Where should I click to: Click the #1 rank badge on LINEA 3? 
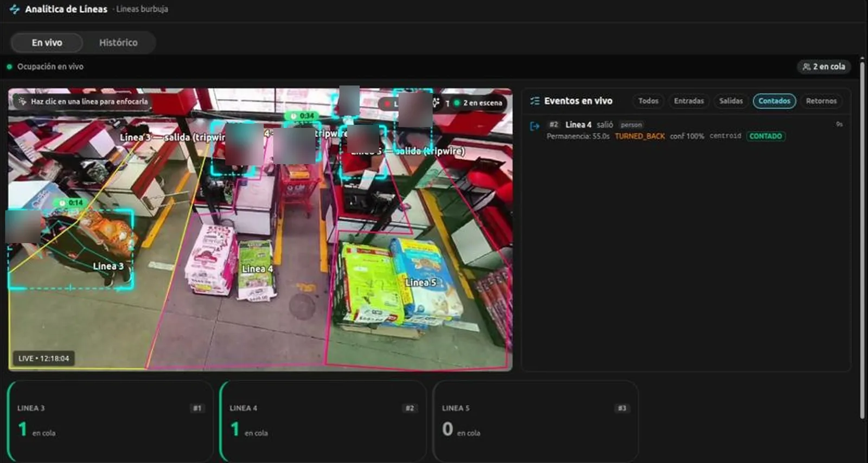coord(197,408)
